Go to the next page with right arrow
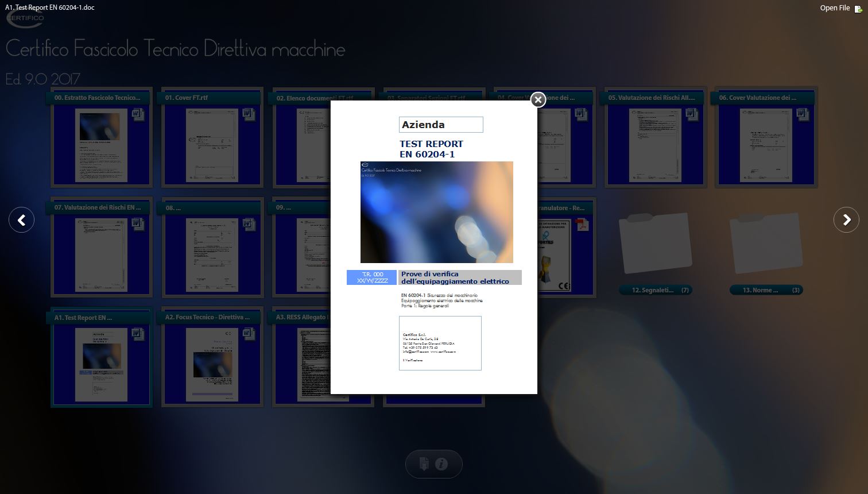Viewport: 868px width, 494px height. coord(846,220)
